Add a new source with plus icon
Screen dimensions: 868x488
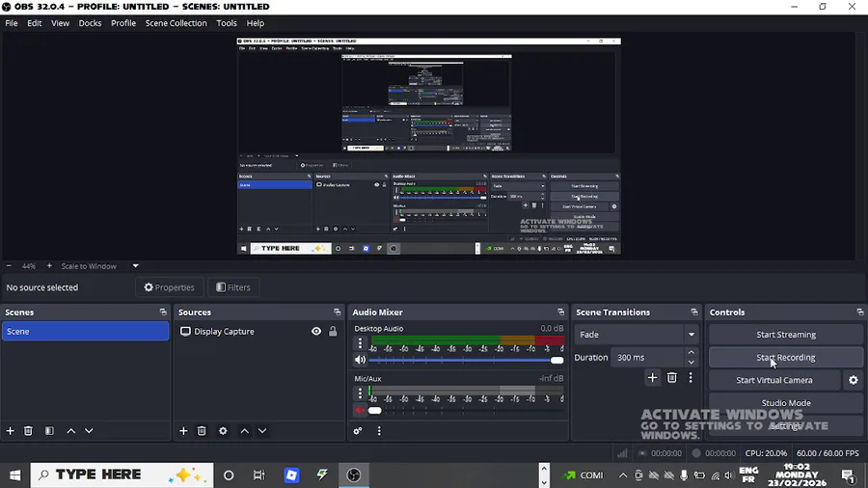point(183,430)
